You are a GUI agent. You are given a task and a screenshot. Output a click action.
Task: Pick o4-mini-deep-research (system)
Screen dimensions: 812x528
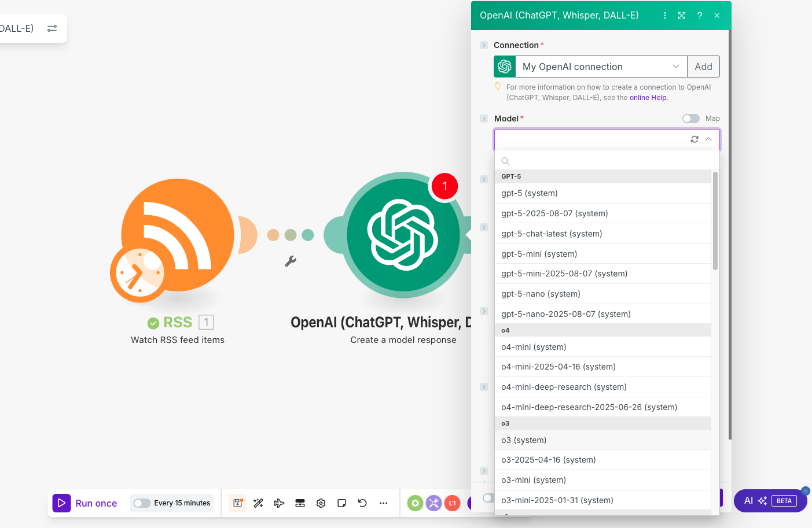pyautogui.click(x=602, y=387)
